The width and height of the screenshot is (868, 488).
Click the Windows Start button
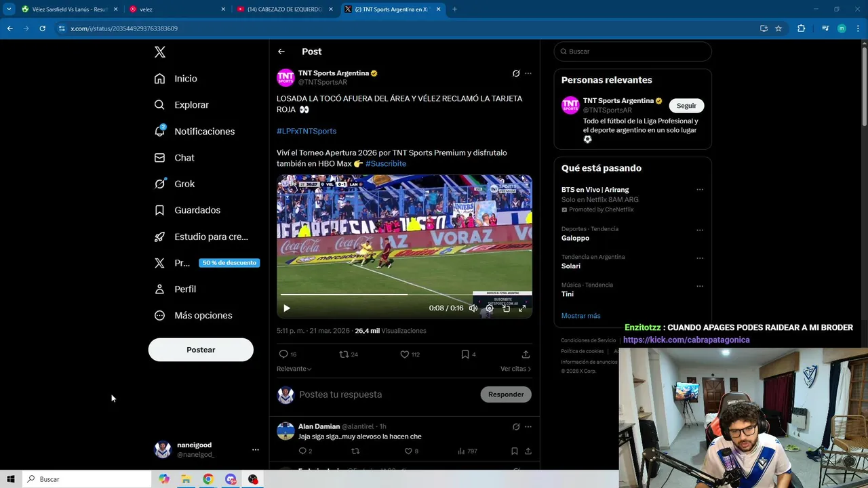[10, 479]
